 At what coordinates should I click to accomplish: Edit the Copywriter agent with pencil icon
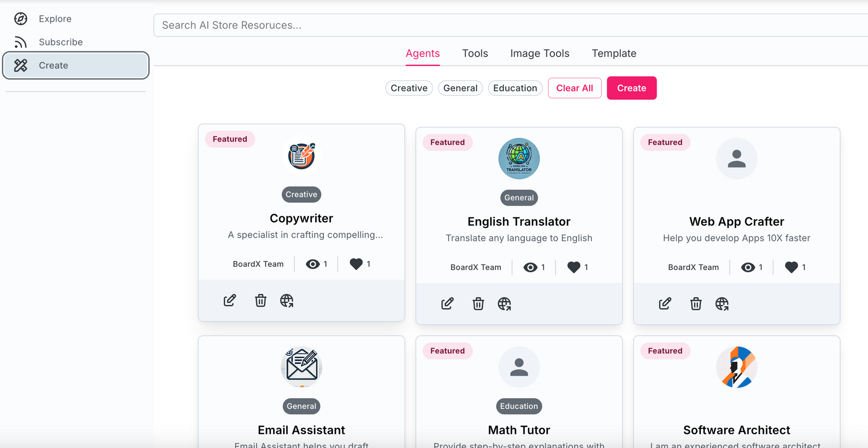tap(230, 300)
